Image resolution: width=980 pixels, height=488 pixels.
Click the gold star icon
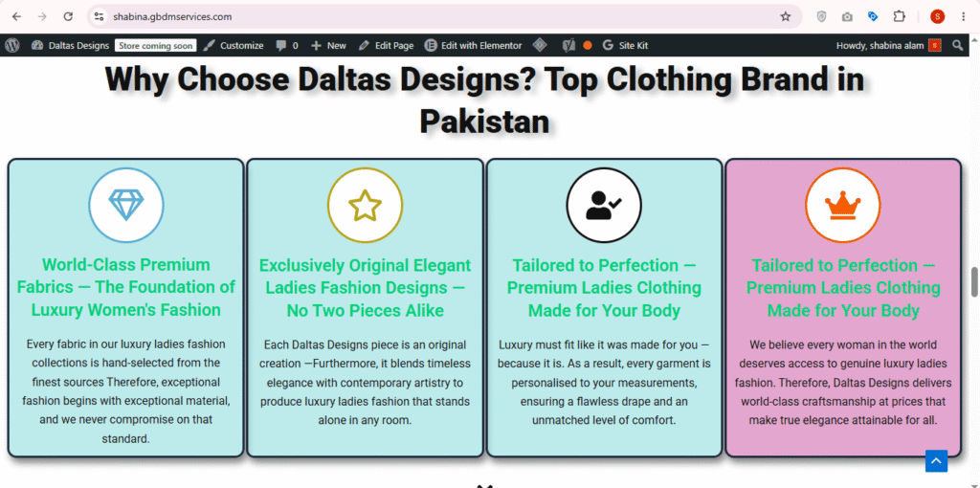point(365,205)
